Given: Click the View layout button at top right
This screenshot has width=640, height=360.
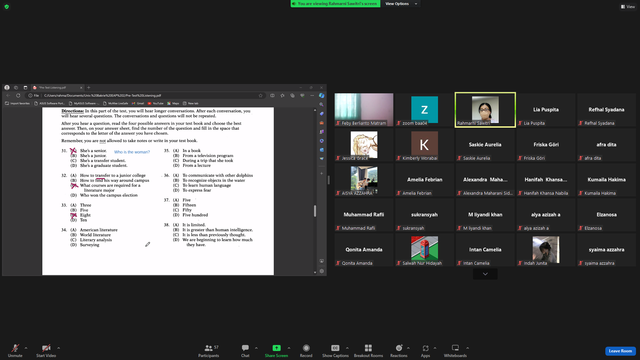Looking at the screenshot, I should coord(628,7).
